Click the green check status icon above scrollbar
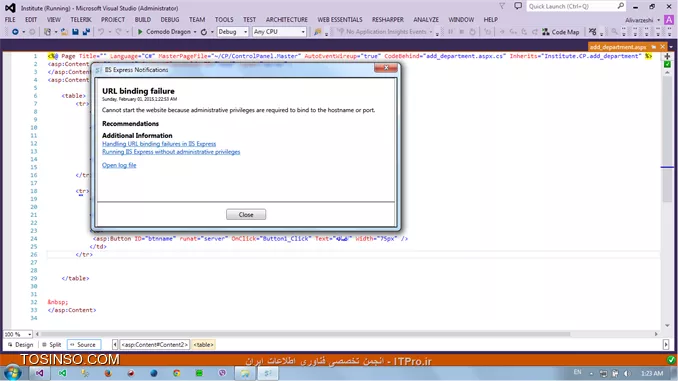This screenshot has height=381, width=678. click(667, 64)
